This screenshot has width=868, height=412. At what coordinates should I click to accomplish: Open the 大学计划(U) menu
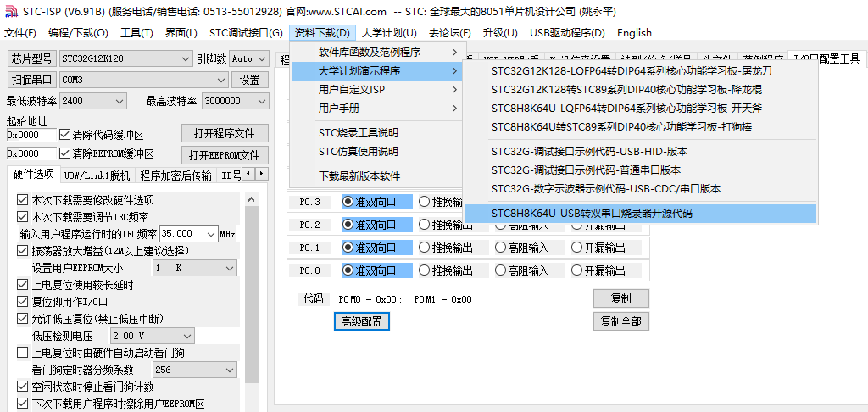[389, 33]
